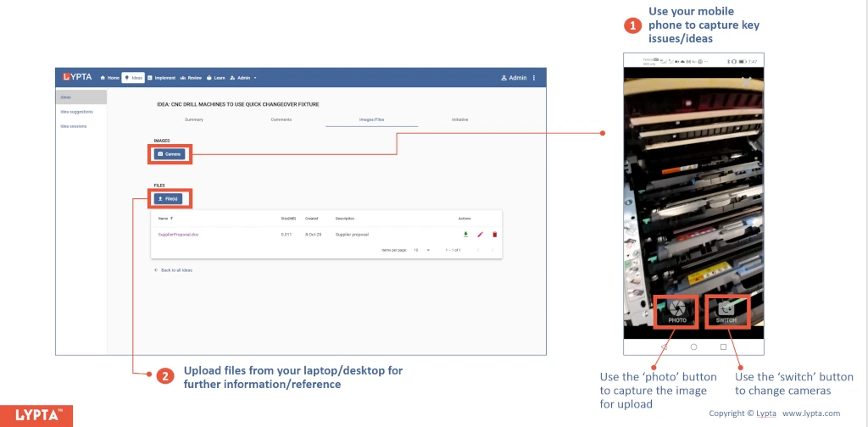
Task: Expand the Admin dropdown in the navbar
Action: point(243,78)
